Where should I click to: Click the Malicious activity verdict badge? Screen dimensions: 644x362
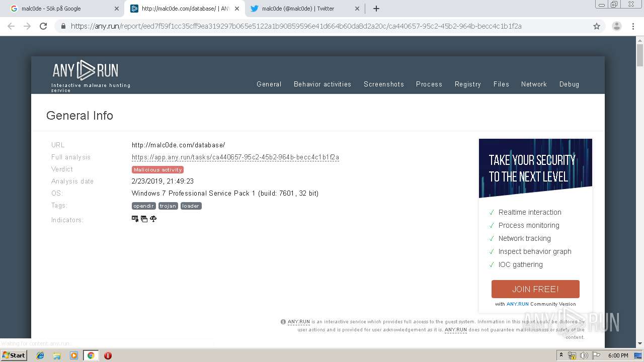click(x=157, y=169)
